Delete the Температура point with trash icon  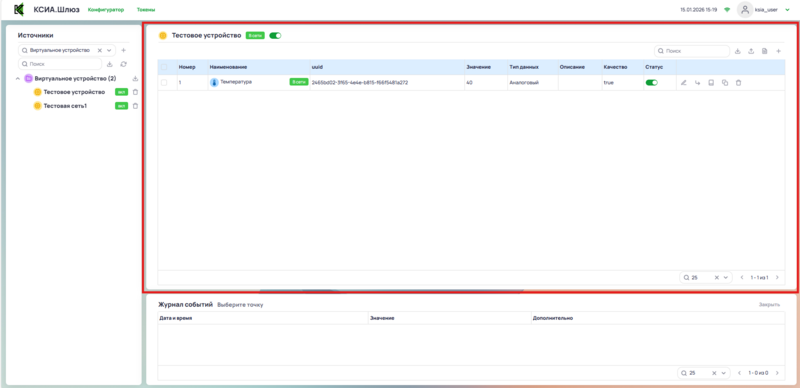click(x=738, y=83)
